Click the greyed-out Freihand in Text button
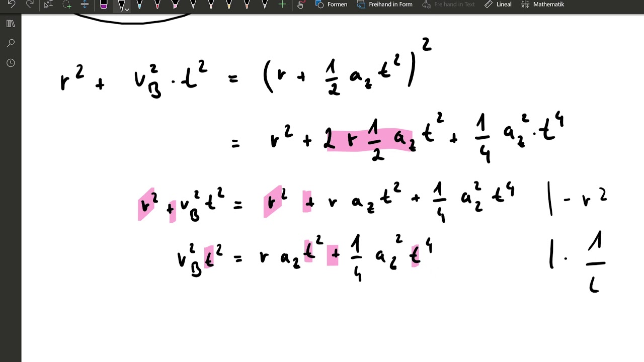The height and width of the screenshot is (362, 644). tap(448, 4)
